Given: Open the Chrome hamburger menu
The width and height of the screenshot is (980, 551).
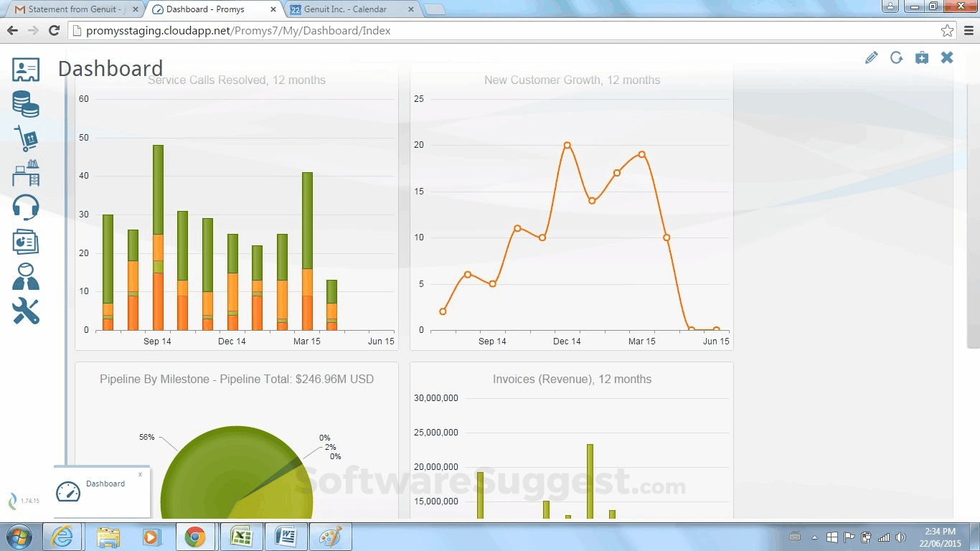Looking at the screenshot, I should pyautogui.click(x=969, y=31).
